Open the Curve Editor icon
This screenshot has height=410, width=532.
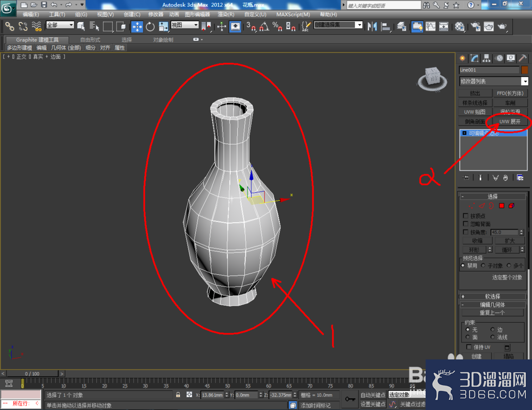430,27
